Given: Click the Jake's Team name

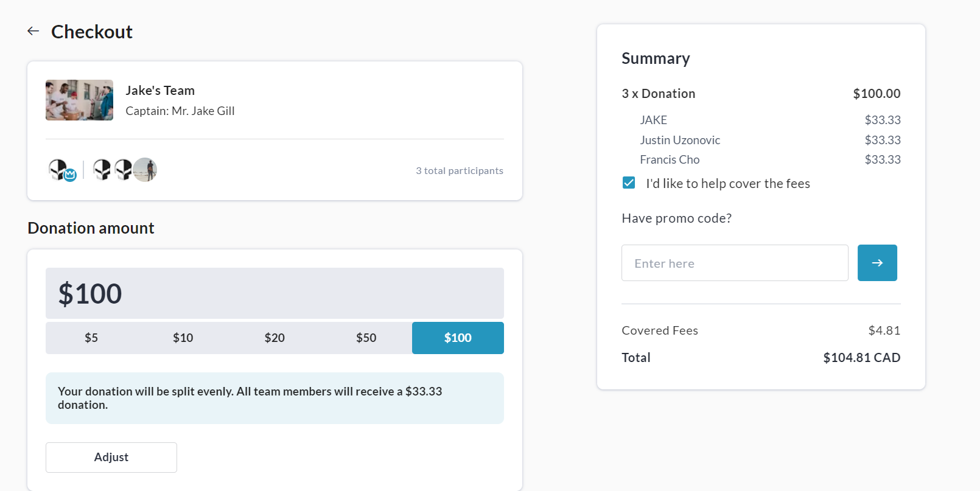Looking at the screenshot, I should click(x=160, y=91).
